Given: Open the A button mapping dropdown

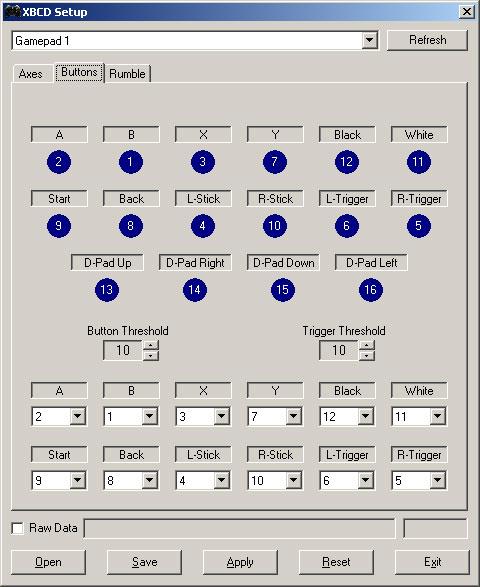Looking at the screenshot, I should (78, 416).
